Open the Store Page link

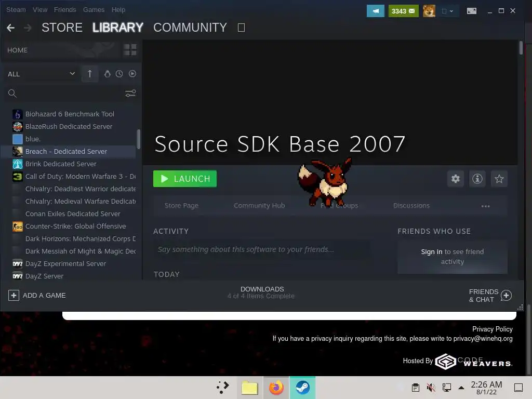pos(181,206)
